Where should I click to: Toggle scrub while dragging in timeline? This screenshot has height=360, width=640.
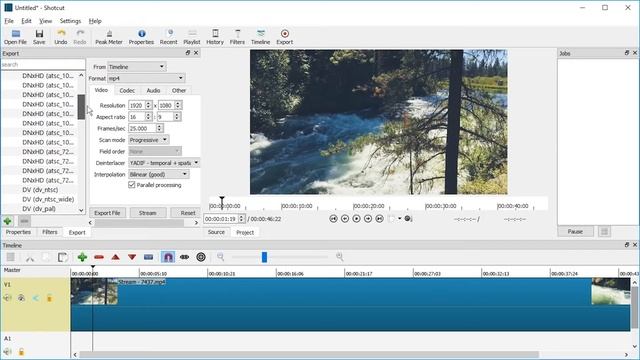tap(184, 257)
